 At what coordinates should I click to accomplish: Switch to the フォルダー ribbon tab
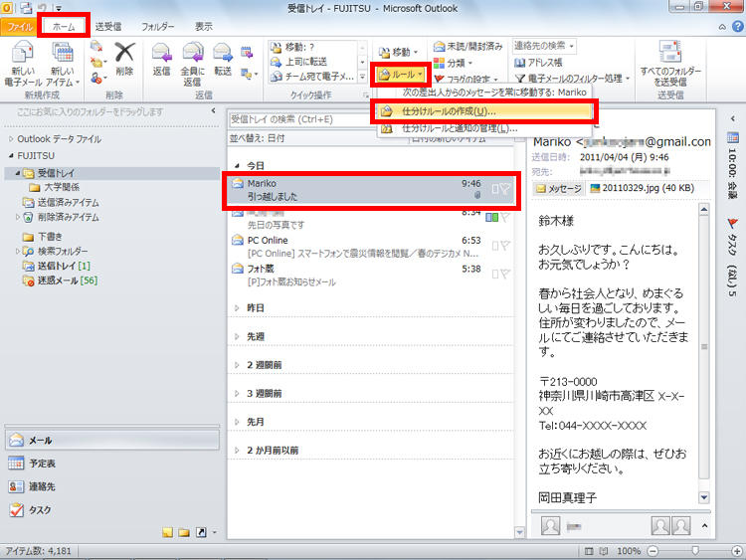click(x=158, y=27)
